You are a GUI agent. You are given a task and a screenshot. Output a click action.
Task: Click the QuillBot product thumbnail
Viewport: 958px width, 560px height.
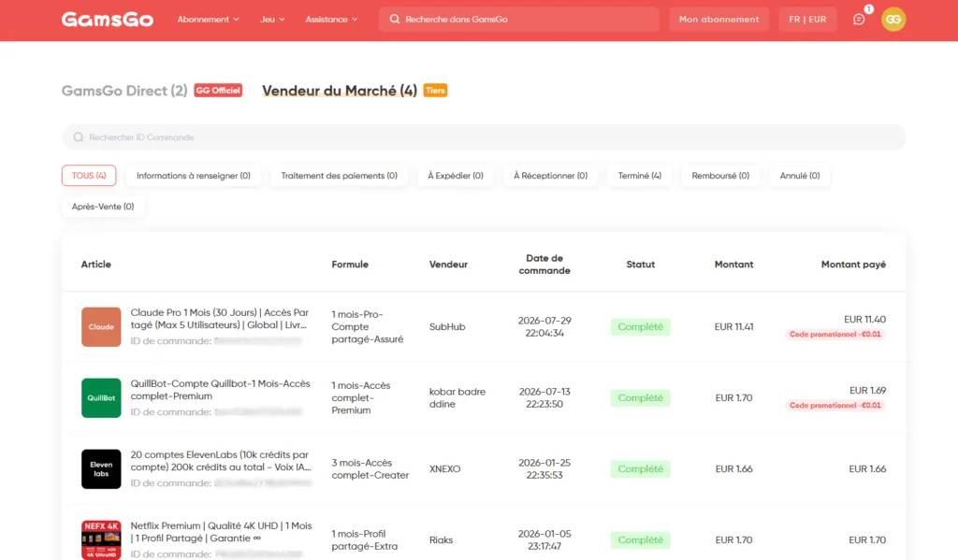point(101,398)
